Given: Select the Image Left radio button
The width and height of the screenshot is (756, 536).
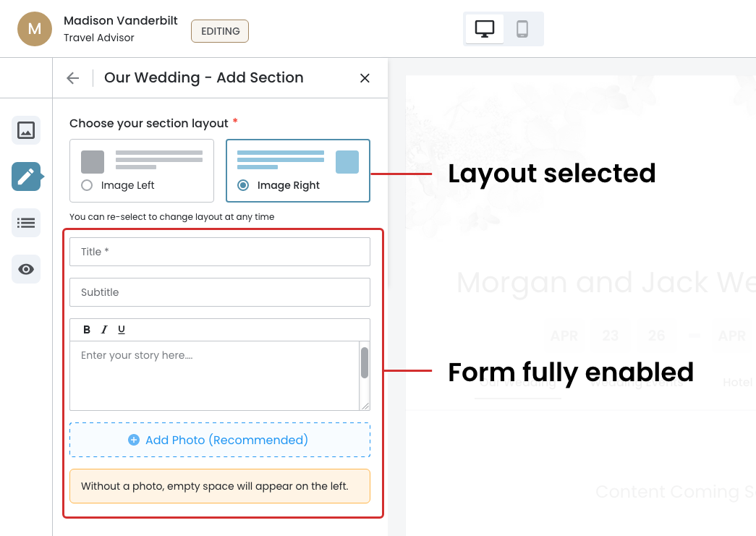Looking at the screenshot, I should (x=88, y=185).
